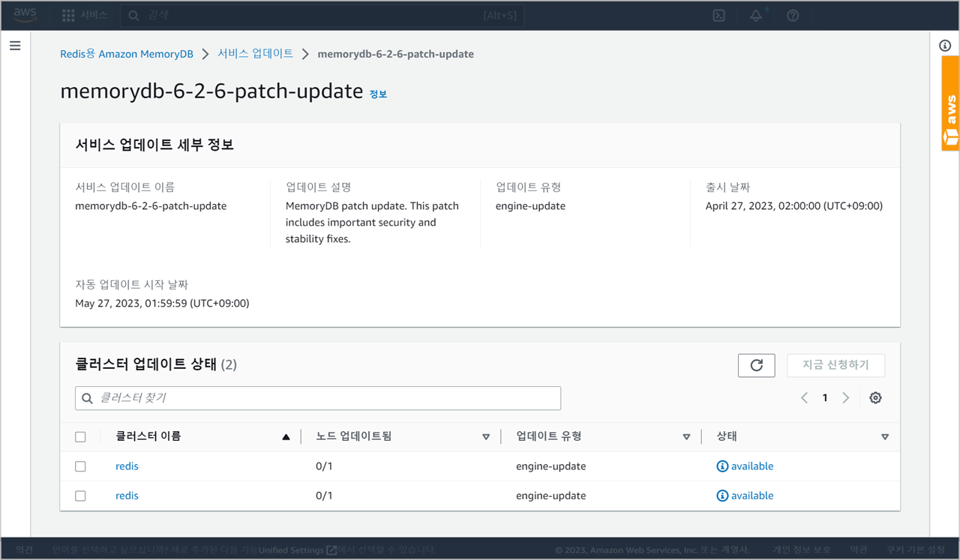The height and width of the screenshot is (560, 960).
Task: Click the AWS logo home icon
Action: coord(25,15)
